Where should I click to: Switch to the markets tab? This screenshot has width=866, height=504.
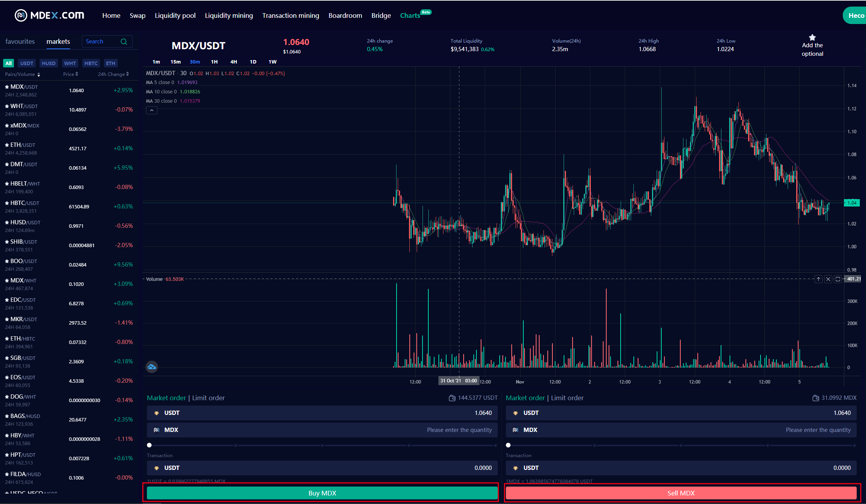pyautogui.click(x=58, y=41)
